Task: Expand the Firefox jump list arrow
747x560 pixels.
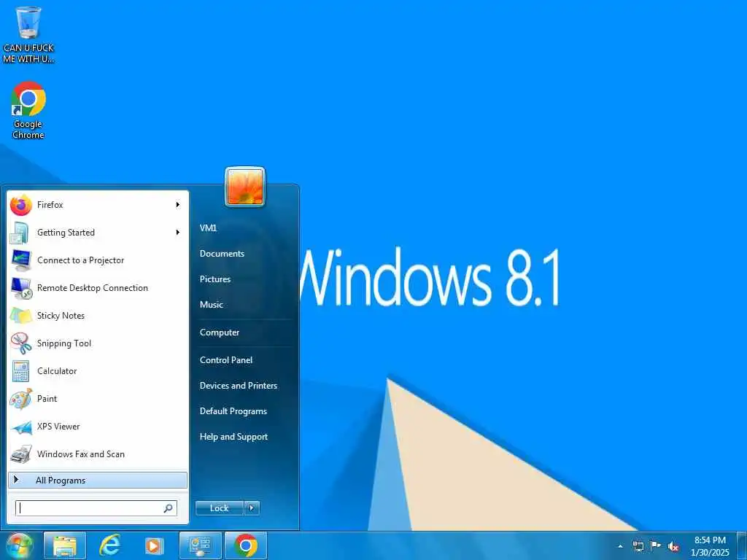Action: pos(178,205)
